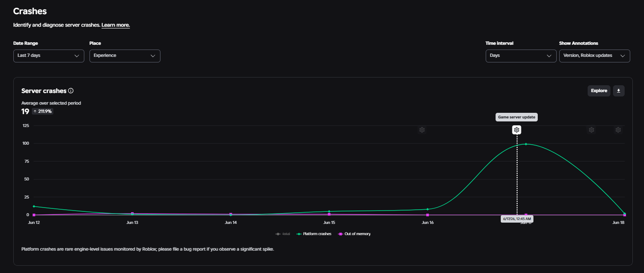644x273 pixels.
Task: Open the Learn more link
Action: point(115,25)
